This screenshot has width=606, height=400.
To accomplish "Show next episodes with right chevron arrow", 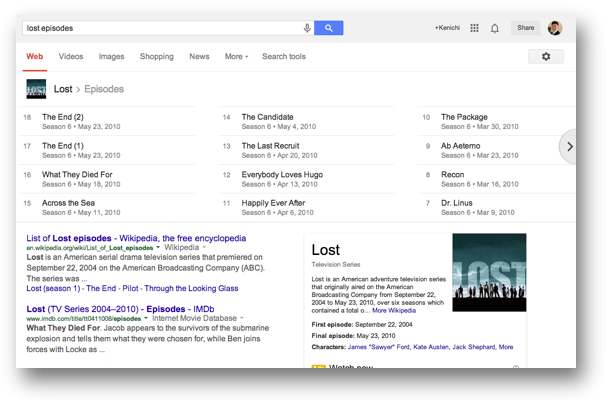I will click(x=568, y=146).
